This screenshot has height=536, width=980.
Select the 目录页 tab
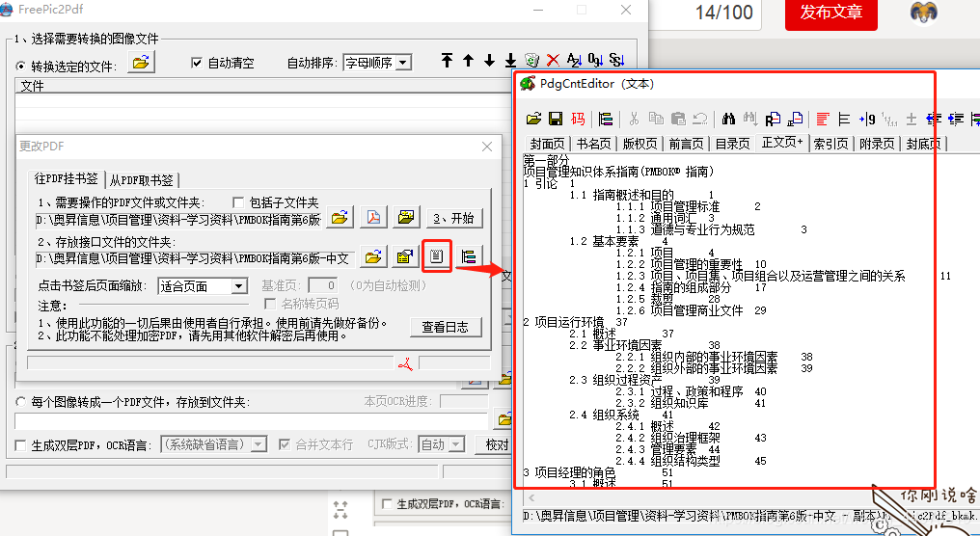(x=732, y=144)
